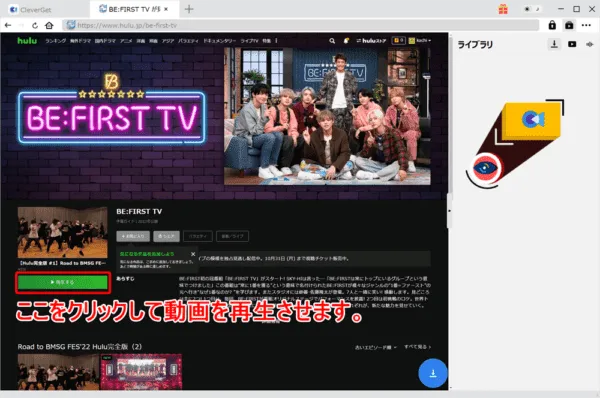Toggle the light/dark theme switch

coord(532,9)
